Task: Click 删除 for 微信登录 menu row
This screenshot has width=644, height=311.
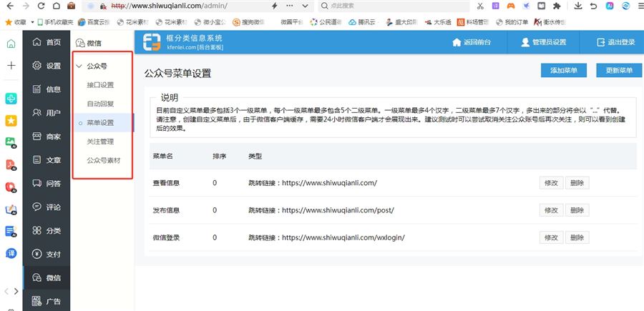Action: [x=577, y=237]
